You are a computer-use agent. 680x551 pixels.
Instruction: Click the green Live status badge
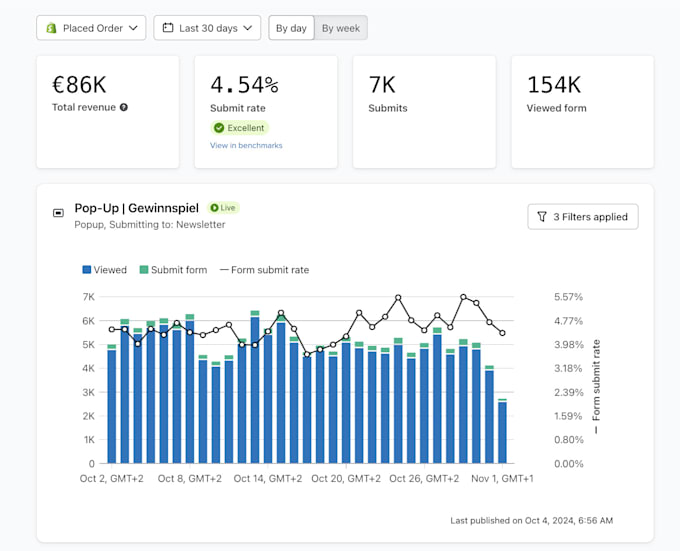223,208
